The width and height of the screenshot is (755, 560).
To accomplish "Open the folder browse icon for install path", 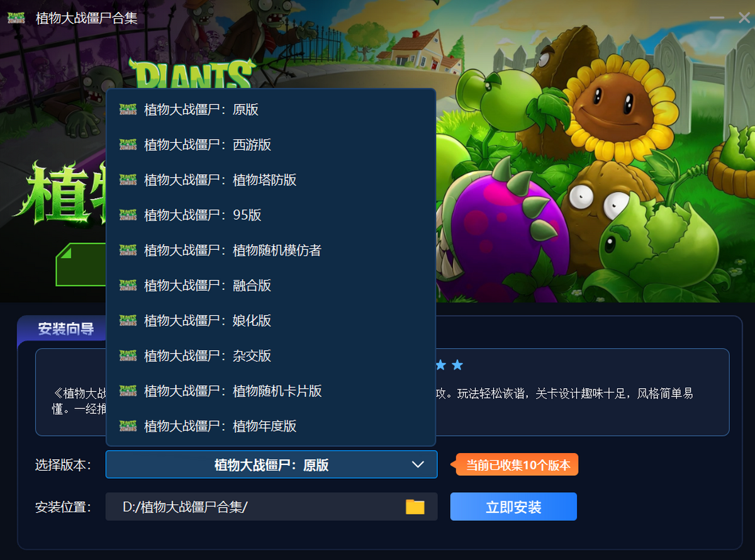I will point(415,507).
